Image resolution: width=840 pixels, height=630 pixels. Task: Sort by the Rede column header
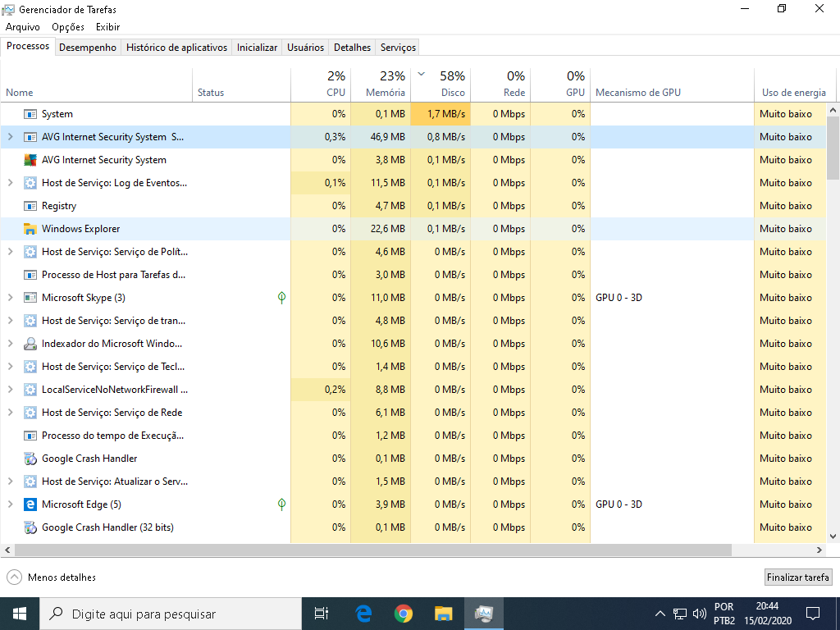[501, 84]
